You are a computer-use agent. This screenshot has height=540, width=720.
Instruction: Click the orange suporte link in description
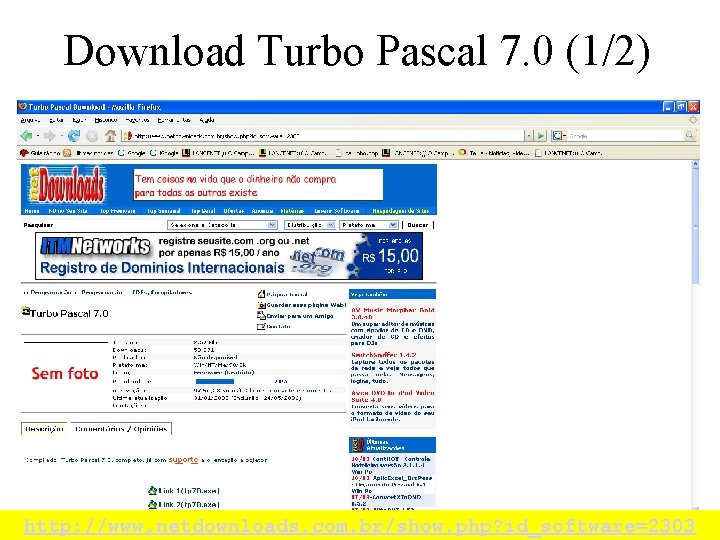pos(183,460)
